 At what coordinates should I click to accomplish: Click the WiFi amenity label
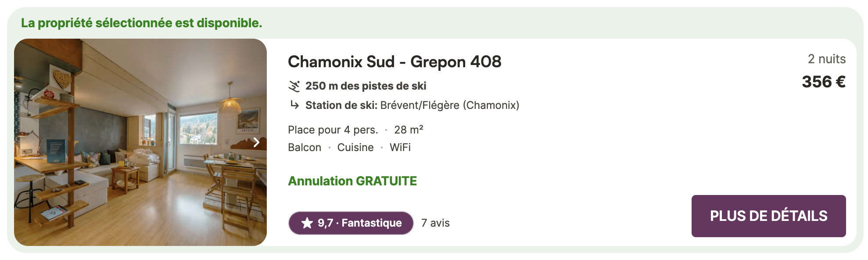click(400, 148)
